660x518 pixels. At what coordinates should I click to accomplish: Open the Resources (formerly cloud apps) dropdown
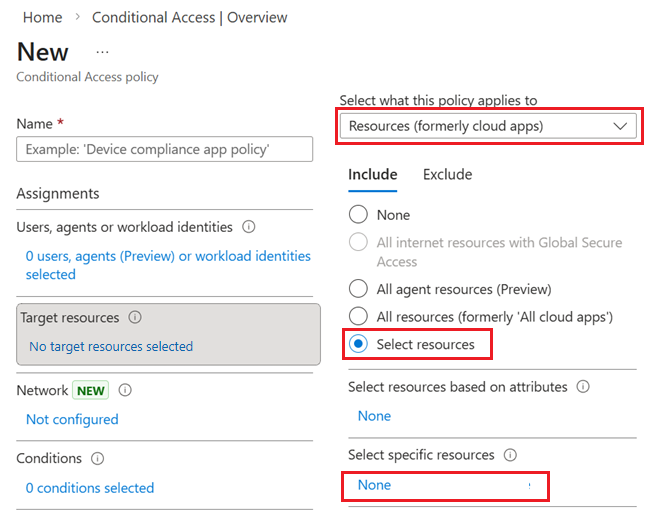[488, 126]
